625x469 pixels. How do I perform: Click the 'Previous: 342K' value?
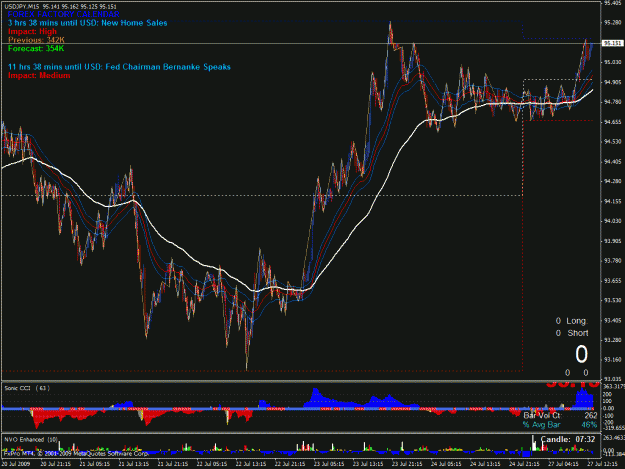pyautogui.click(x=36, y=40)
